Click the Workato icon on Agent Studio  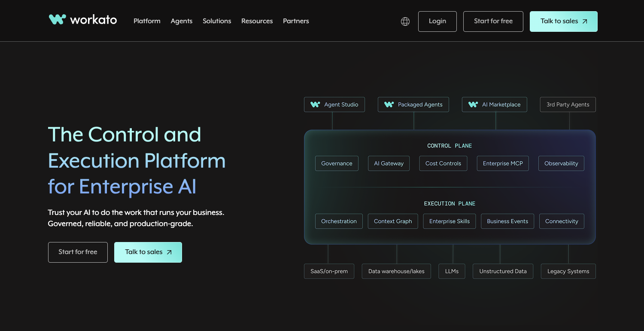tap(315, 104)
